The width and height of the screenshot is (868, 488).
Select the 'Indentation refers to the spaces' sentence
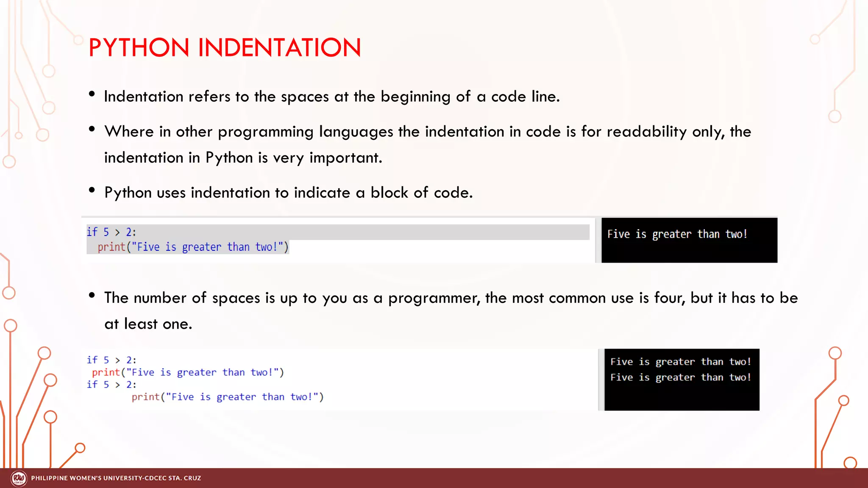(331, 97)
